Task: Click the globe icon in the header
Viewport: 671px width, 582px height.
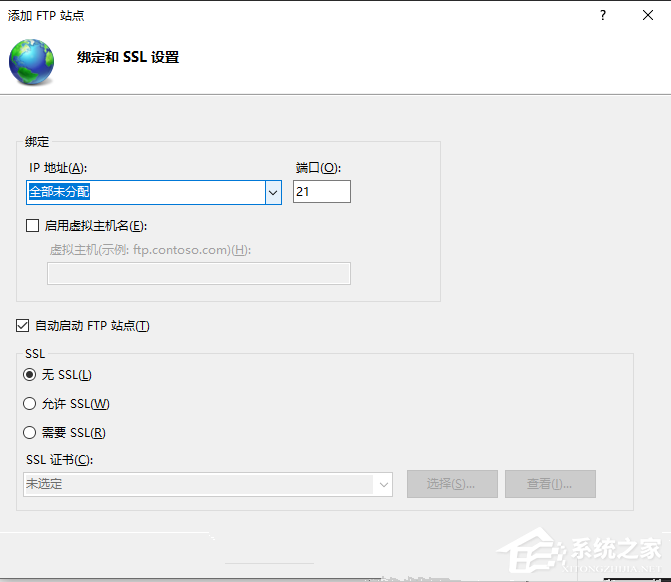Action: [x=31, y=62]
